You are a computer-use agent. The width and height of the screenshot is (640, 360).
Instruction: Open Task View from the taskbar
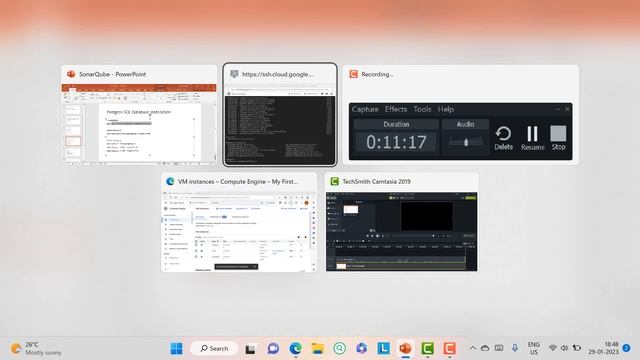[250, 349]
